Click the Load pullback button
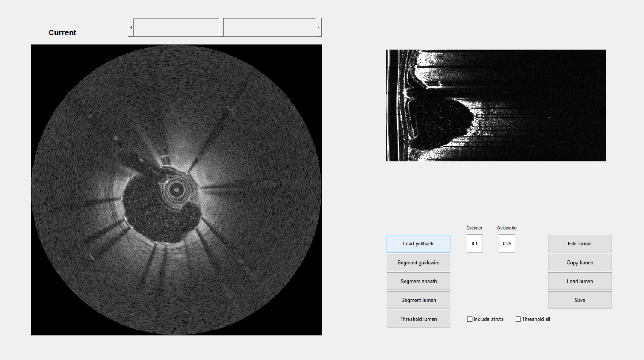Image resolution: width=644 pixels, height=360 pixels. click(418, 244)
